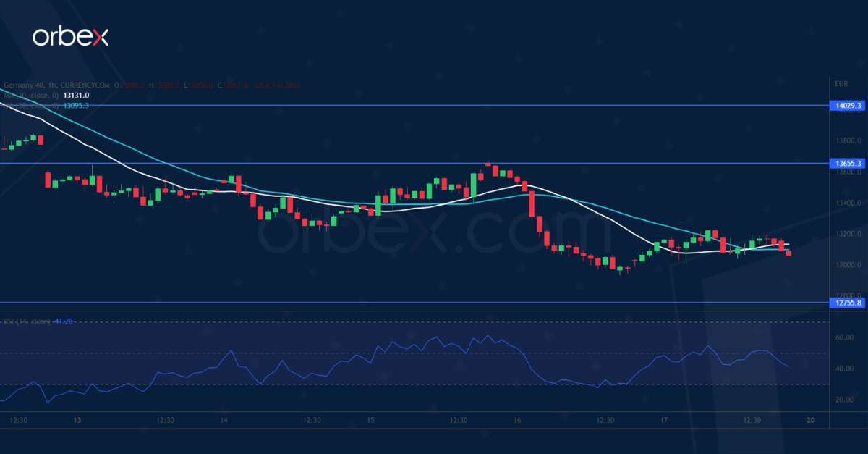Click the date label 13 on time axis
Viewport: 868px width, 454px height.
tap(77, 420)
